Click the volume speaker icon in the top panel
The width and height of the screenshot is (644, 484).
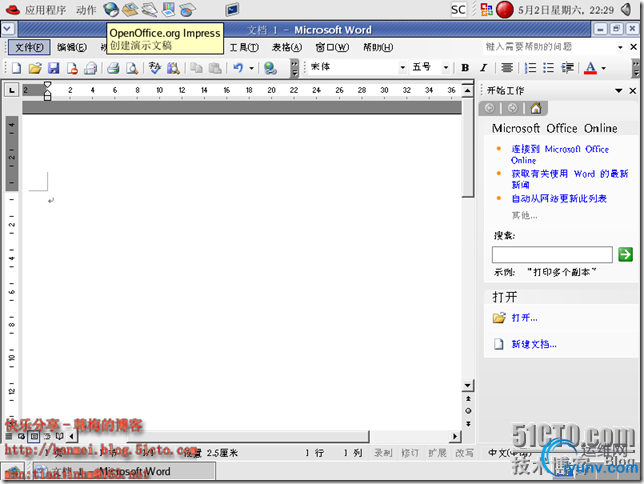click(626, 9)
